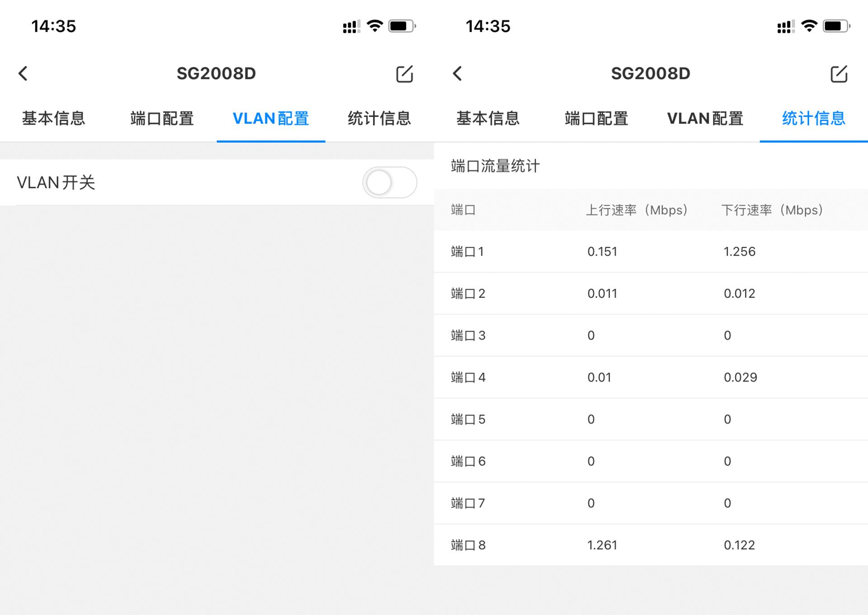Tap the 端口1 statistics row

pyautogui.click(x=650, y=251)
